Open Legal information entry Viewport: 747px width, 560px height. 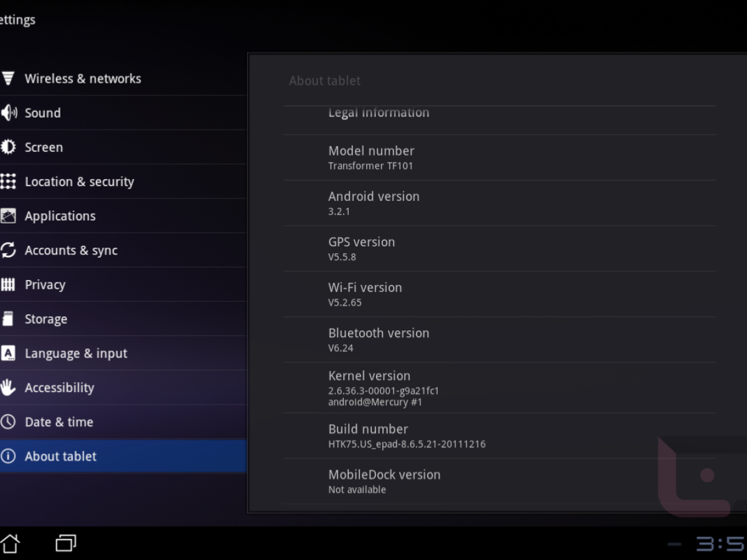pos(378,113)
